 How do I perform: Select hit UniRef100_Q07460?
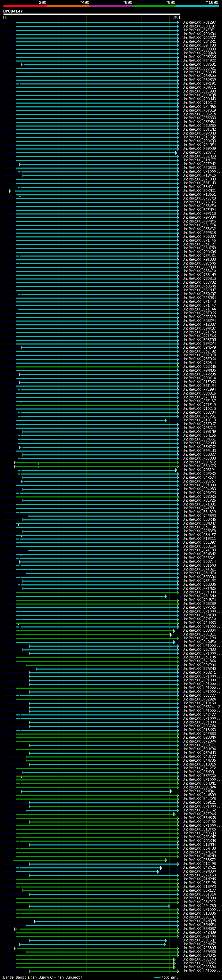coord(199,822)
